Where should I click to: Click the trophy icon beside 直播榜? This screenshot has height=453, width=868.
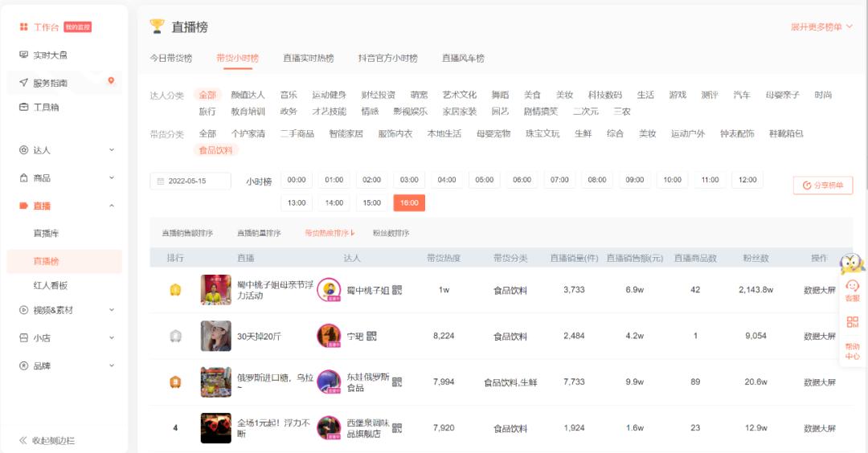(158, 26)
